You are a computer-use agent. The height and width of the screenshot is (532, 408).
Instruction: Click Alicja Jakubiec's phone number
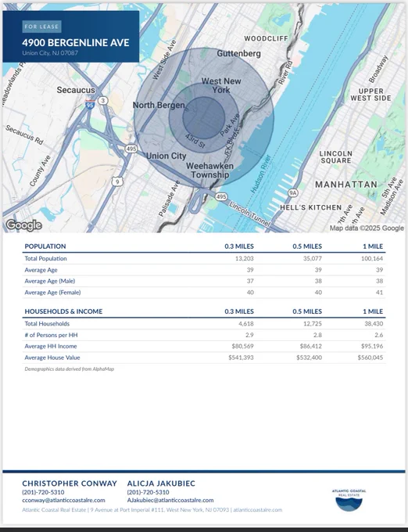tap(148, 492)
